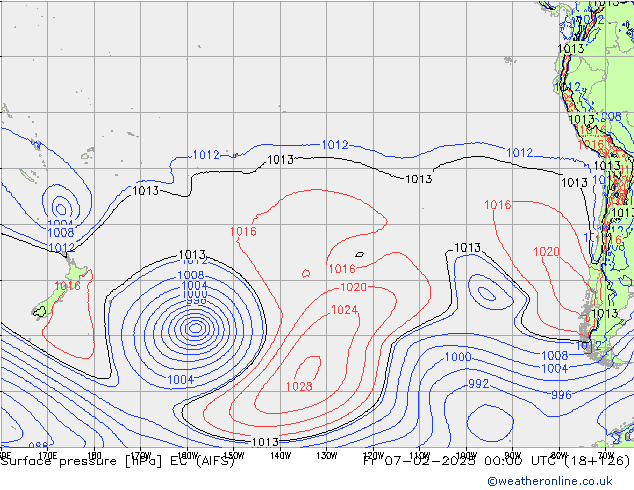Click the innermost ring of the large low
634x490 pixels.
click(x=196, y=327)
